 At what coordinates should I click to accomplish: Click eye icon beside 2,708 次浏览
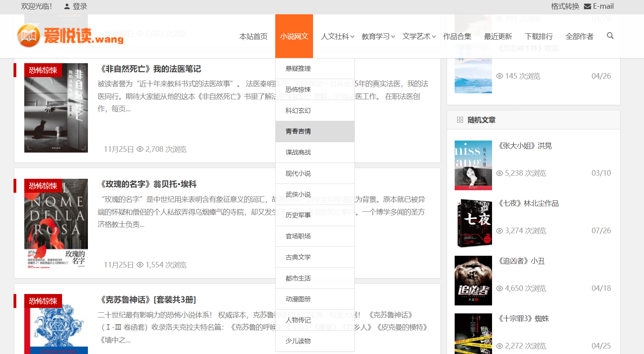point(140,149)
